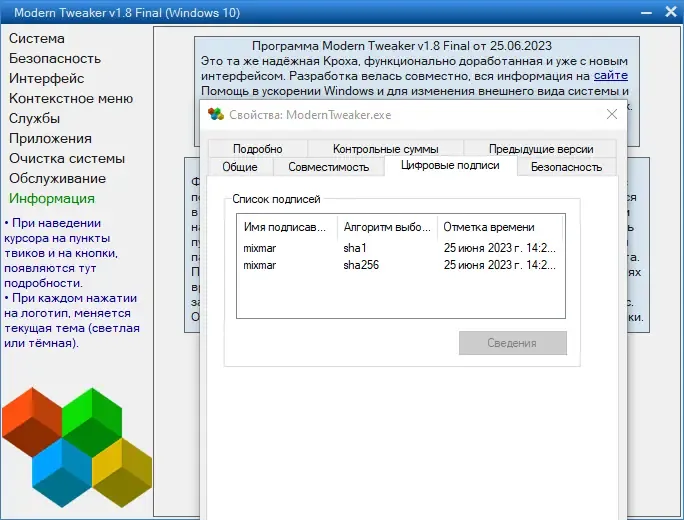
Task: Switch to the Приложения section
Action: [50, 139]
